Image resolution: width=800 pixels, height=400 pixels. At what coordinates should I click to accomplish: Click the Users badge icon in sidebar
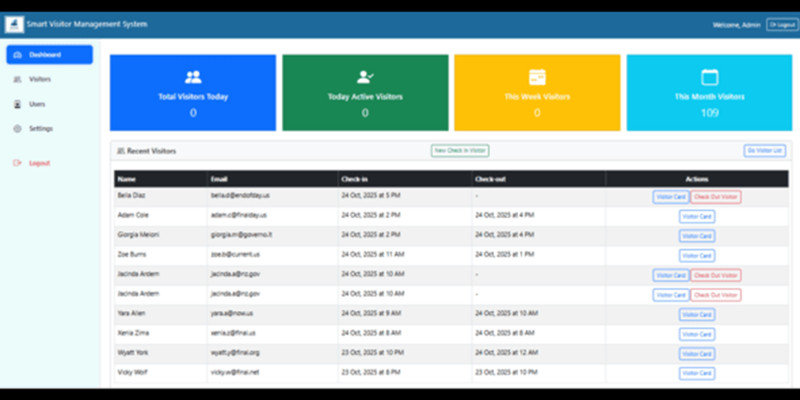click(x=17, y=104)
